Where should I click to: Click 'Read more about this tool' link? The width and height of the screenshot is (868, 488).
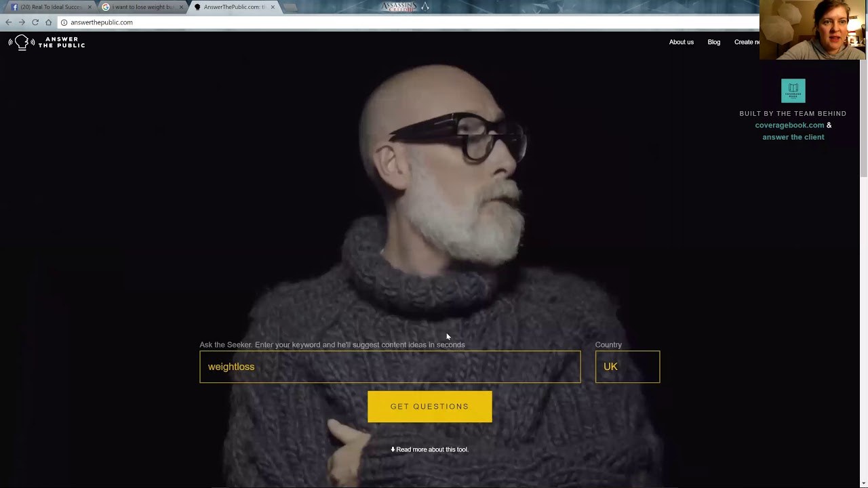point(430,449)
